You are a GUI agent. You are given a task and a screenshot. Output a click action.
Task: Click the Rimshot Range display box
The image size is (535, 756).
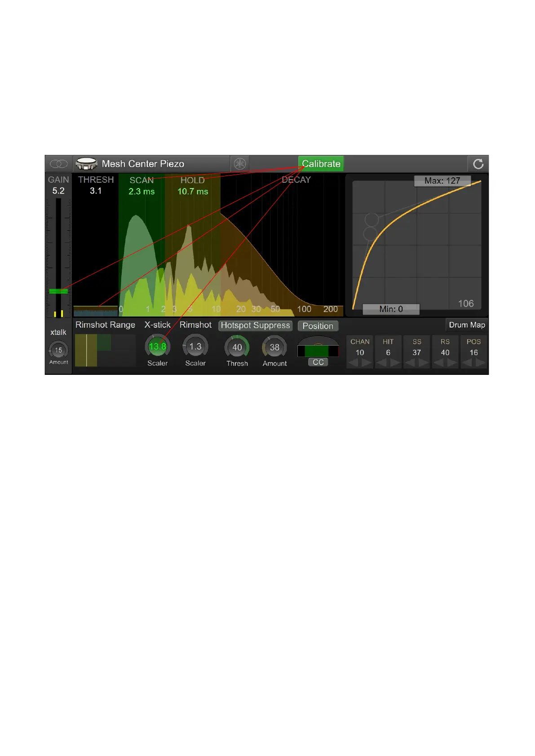[x=105, y=350]
